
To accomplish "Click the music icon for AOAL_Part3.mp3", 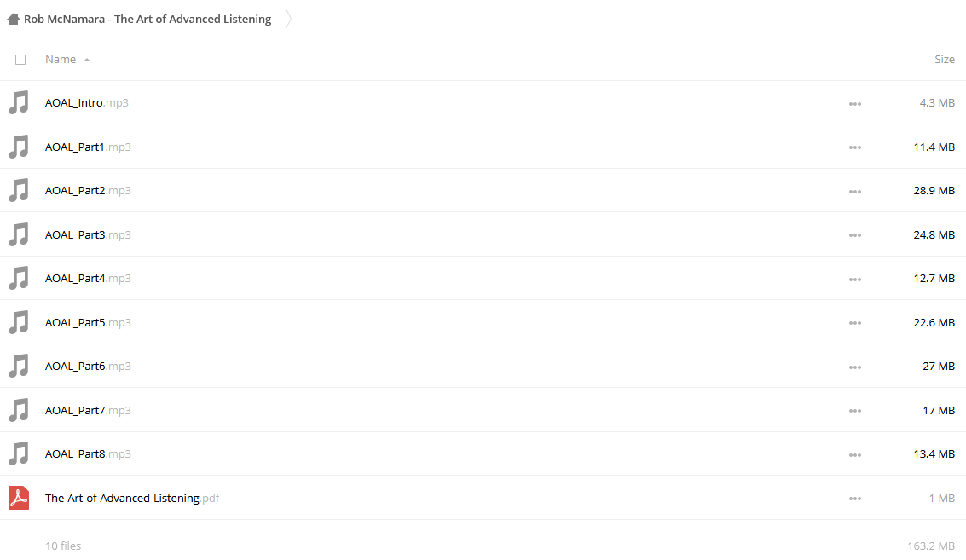I will pos(19,234).
